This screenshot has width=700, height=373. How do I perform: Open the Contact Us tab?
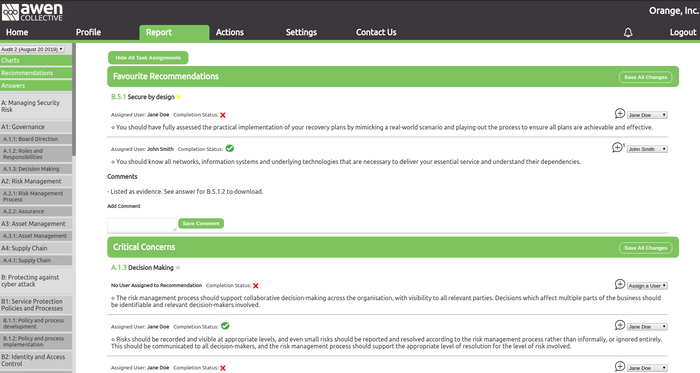pos(376,33)
